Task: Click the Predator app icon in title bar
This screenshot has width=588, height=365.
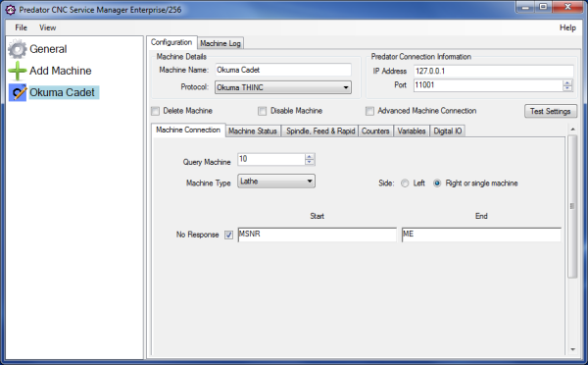Action: tap(11, 10)
